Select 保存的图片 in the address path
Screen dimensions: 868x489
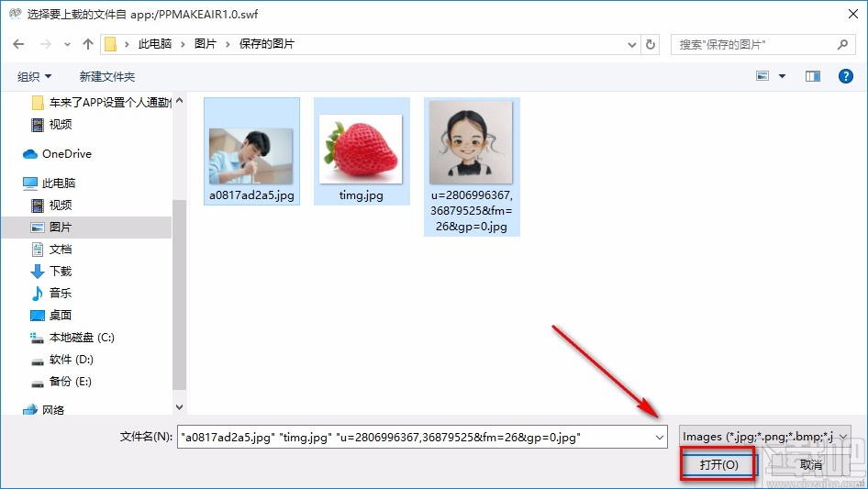tap(266, 44)
